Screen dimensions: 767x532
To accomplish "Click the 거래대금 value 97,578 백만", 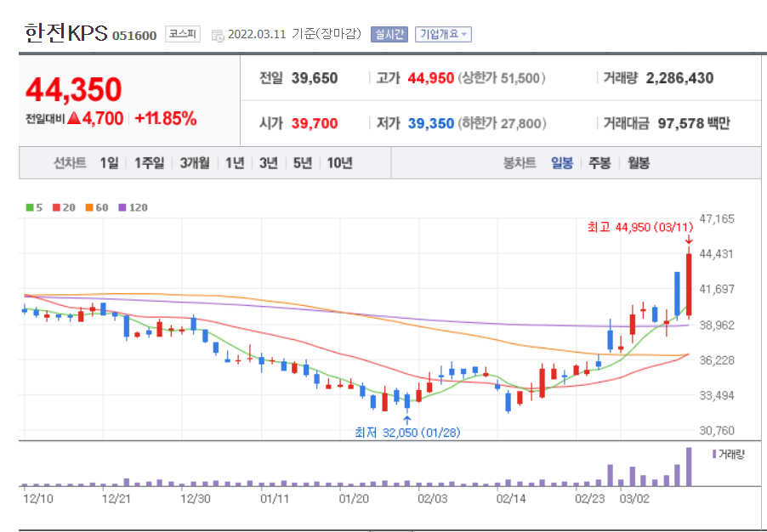I will 694,123.
